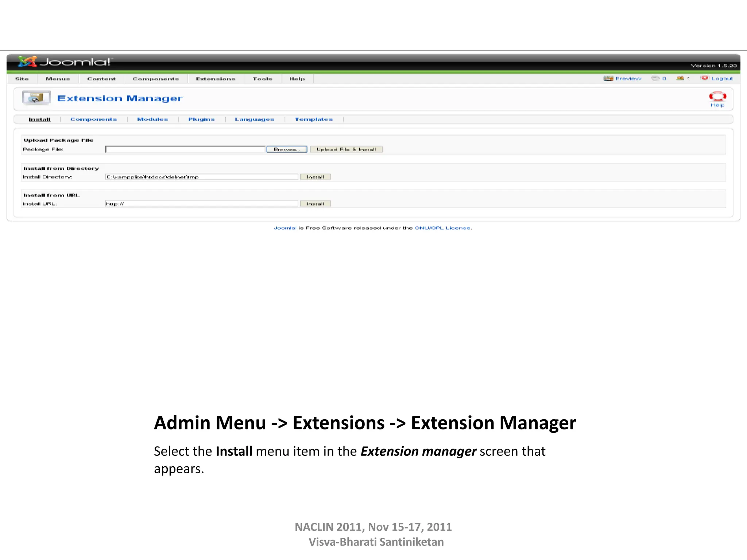The height and width of the screenshot is (560, 747).
Task: Click the Install URL: label
Action: tap(40, 204)
